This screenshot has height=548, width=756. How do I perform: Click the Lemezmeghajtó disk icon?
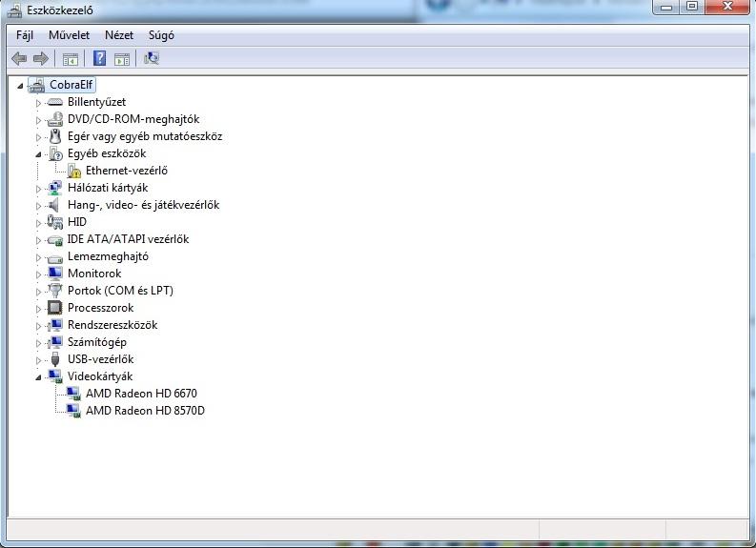(x=55, y=258)
